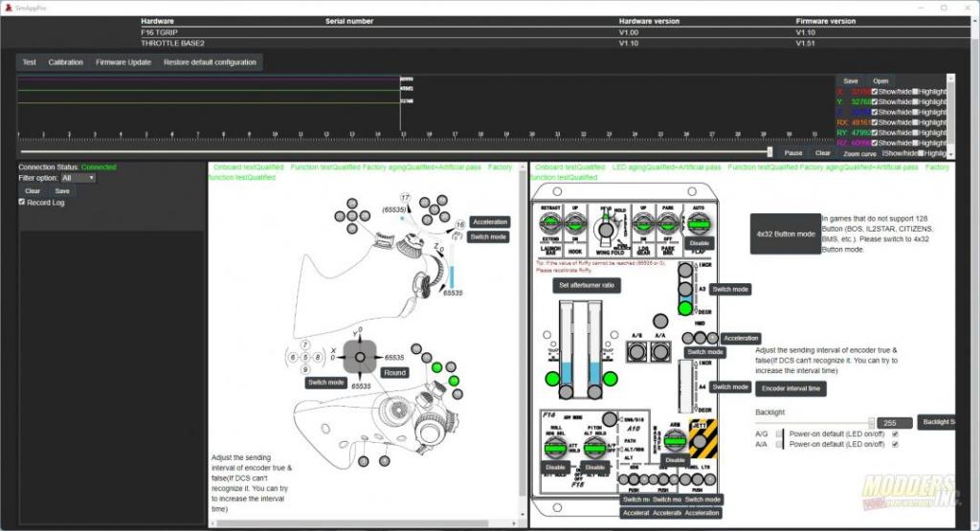
Task: Click the Zoom curve button
Action: (x=859, y=154)
